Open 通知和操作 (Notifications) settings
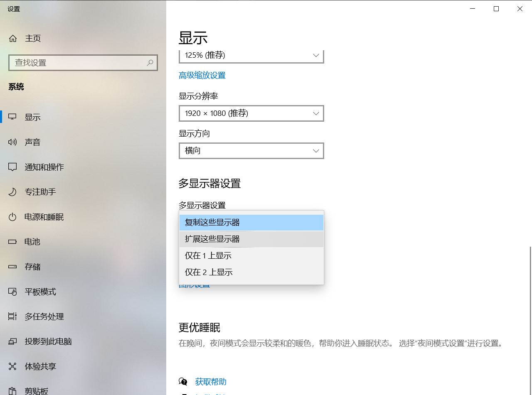Viewport: 532px width, 395px height. point(44,167)
